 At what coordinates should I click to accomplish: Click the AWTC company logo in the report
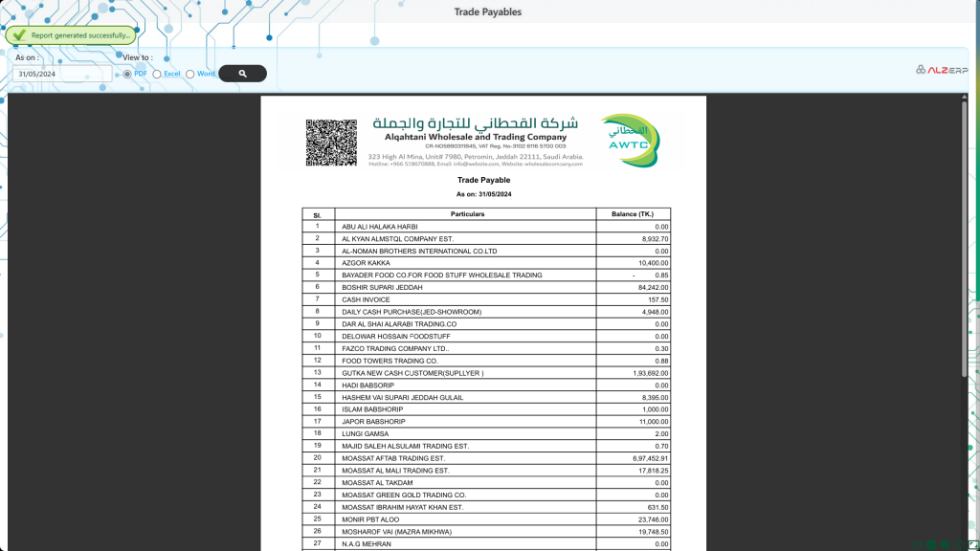(x=630, y=141)
